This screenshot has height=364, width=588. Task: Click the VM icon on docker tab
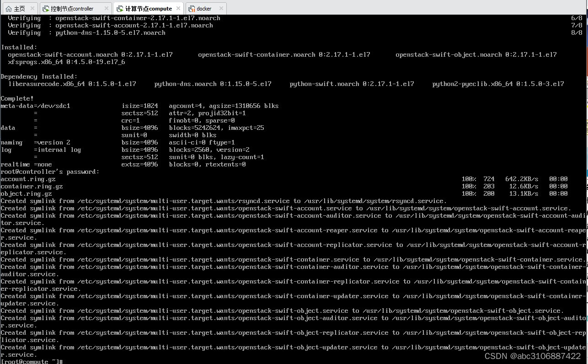click(x=192, y=9)
